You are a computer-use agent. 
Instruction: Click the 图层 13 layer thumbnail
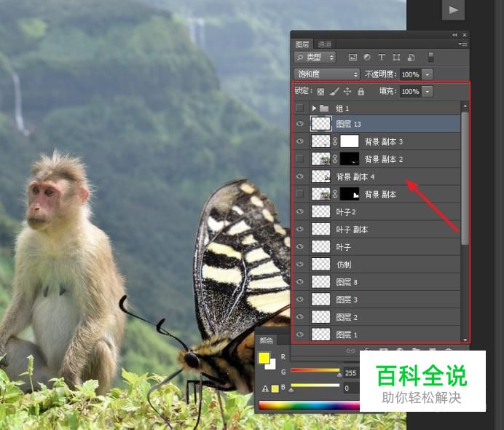320,124
